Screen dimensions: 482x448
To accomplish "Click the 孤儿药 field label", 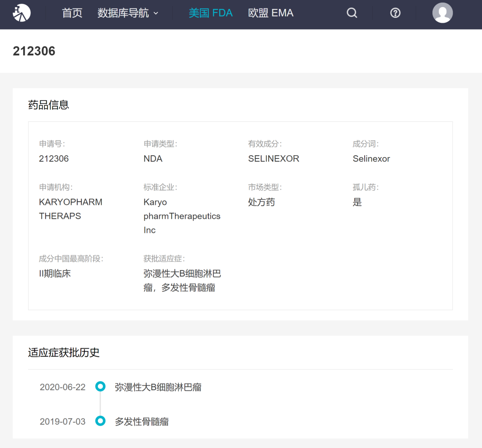I will pyautogui.click(x=366, y=187).
